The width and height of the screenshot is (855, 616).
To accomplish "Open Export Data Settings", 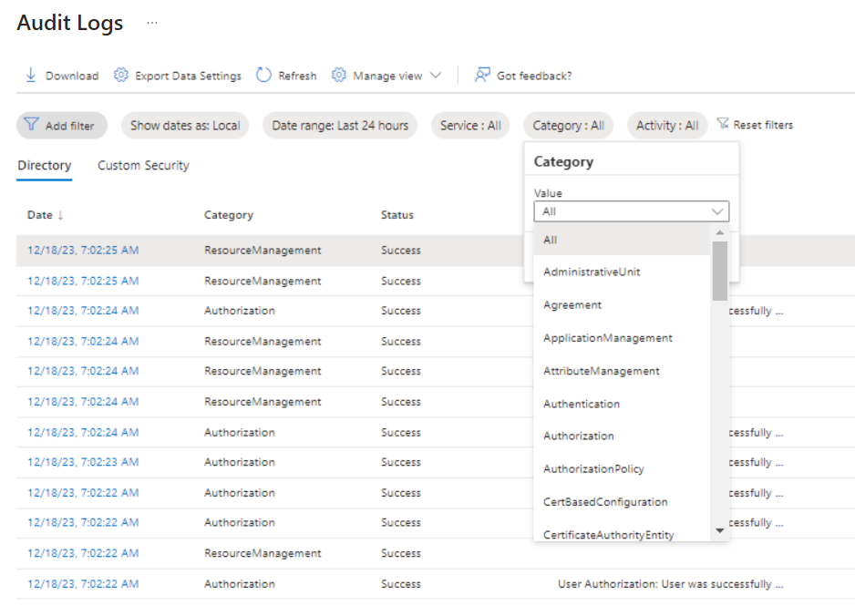I will pyautogui.click(x=121, y=76).
